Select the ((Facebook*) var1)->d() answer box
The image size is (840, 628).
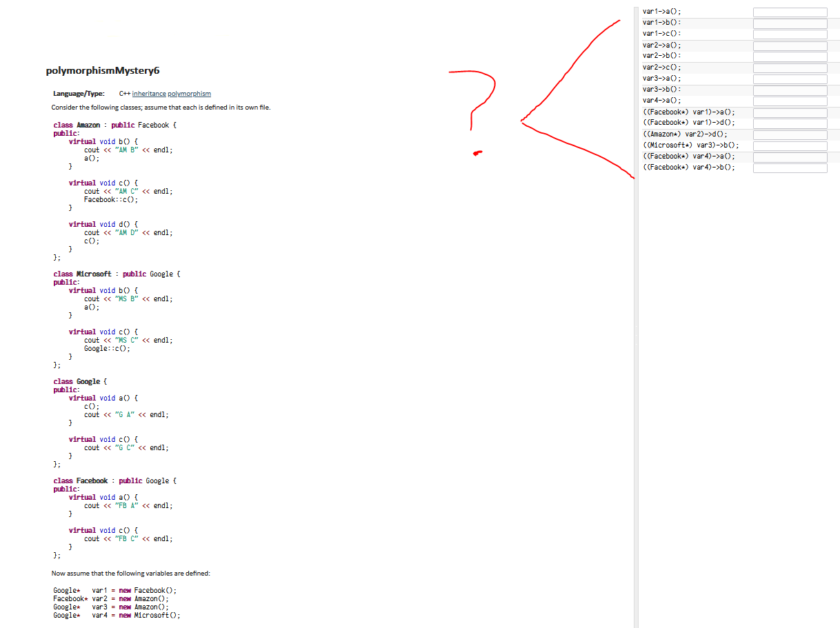tap(790, 123)
